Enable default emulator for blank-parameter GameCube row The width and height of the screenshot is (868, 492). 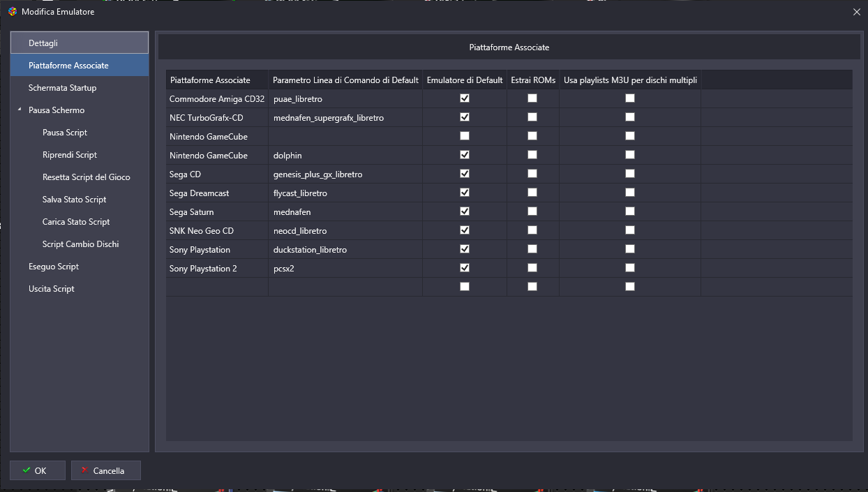pyautogui.click(x=465, y=136)
